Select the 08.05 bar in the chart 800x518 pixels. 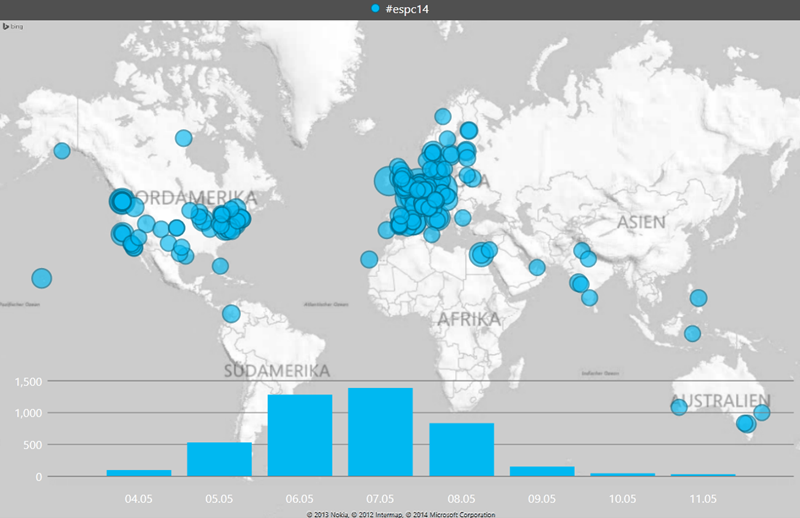tap(461, 449)
